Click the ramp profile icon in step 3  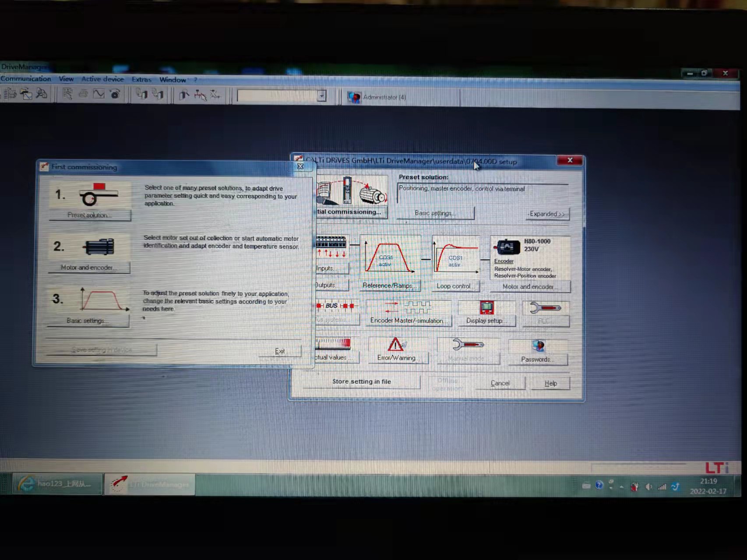tap(103, 299)
